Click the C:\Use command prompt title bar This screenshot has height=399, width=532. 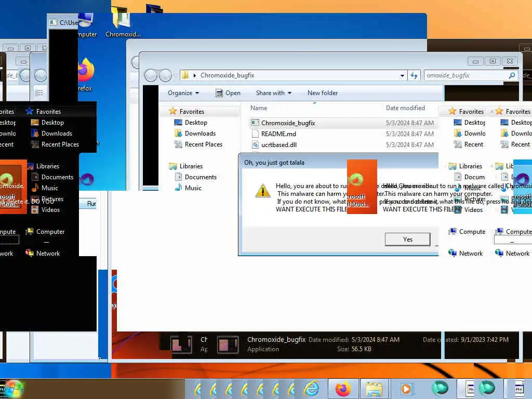click(x=63, y=22)
